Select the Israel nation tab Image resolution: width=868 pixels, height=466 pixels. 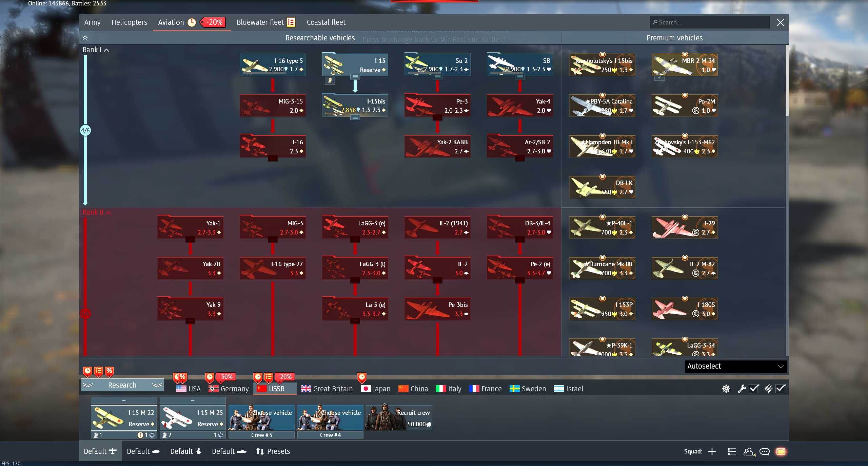(x=569, y=389)
